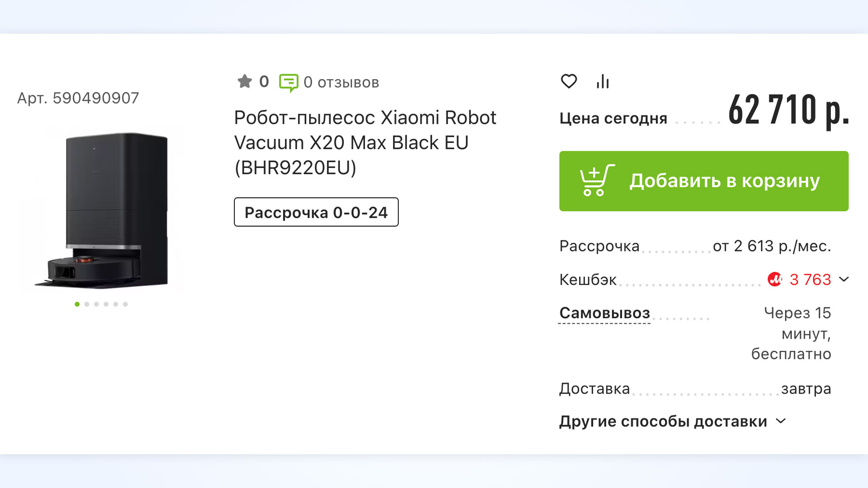868x488 pixels.
Task: Select the first green carousel dot
Action: point(77,304)
